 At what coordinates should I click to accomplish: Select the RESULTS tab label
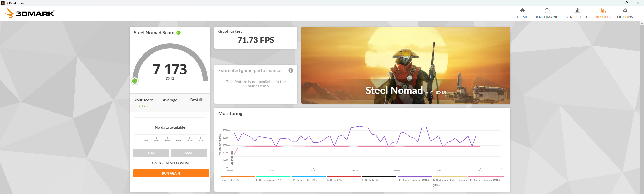[603, 17]
